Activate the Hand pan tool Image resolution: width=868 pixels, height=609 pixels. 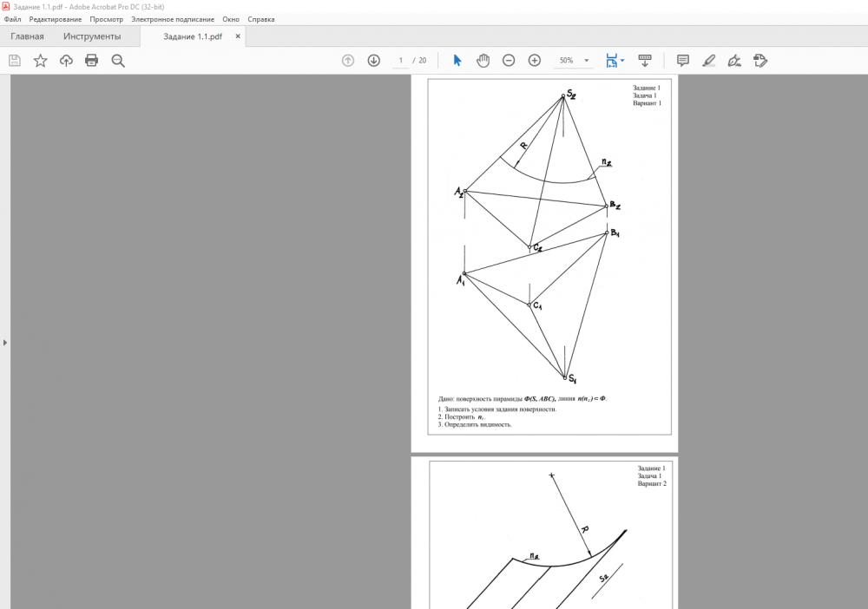coord(483,61)
